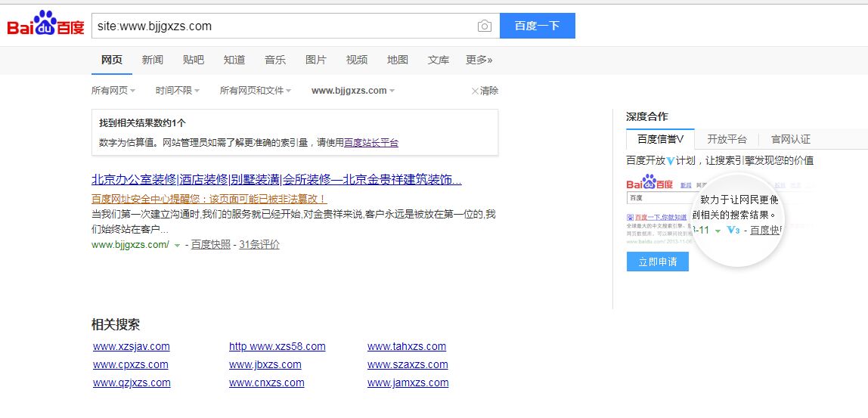Image resolution: width=868 pixels, height=418 pixels.
Task: Switch to the 图片 search tab
Action: (316, 60)
